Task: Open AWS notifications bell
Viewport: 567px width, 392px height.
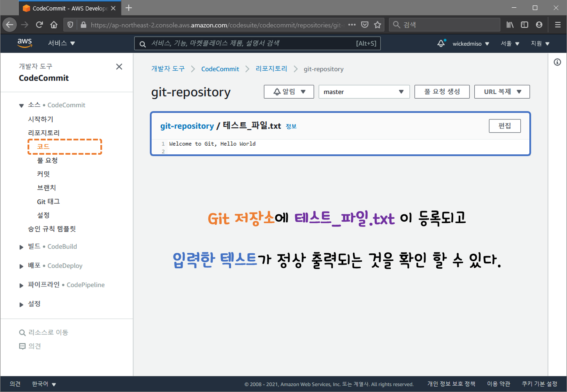Action: click(x=441, y=43)
